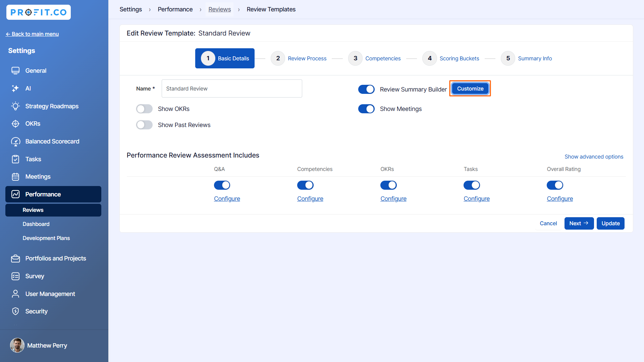Open Development Plans submenu item
The width and height of the screenshot is (644, 362).
pos(46,238)
